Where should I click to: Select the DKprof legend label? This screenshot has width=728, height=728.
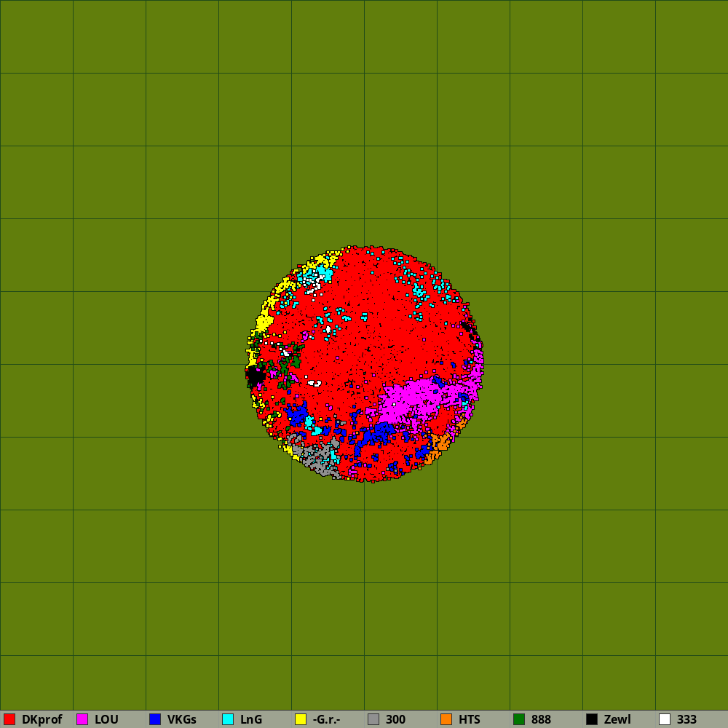pos(41,720)
